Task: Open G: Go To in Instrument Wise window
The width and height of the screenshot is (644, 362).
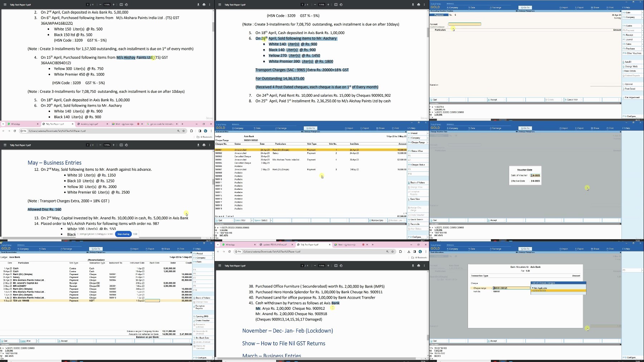Action: click(310, 128)
